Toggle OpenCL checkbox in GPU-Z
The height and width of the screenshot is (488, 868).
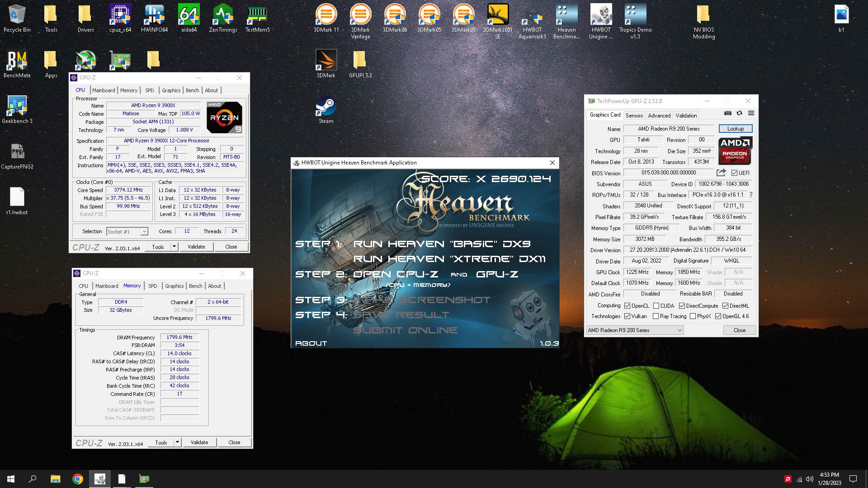pyautogui.click(x=627, y=306)
